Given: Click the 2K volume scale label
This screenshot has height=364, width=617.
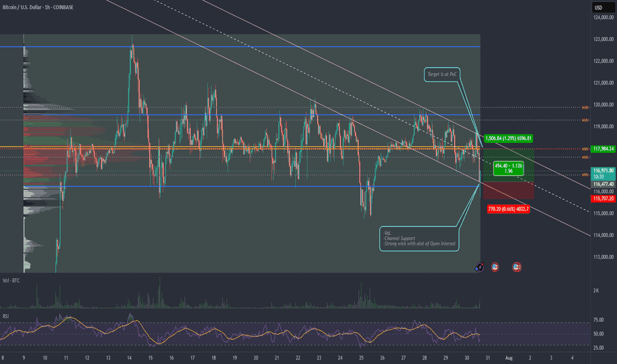Looking at the screenshot, I should [x=596, y=291].
